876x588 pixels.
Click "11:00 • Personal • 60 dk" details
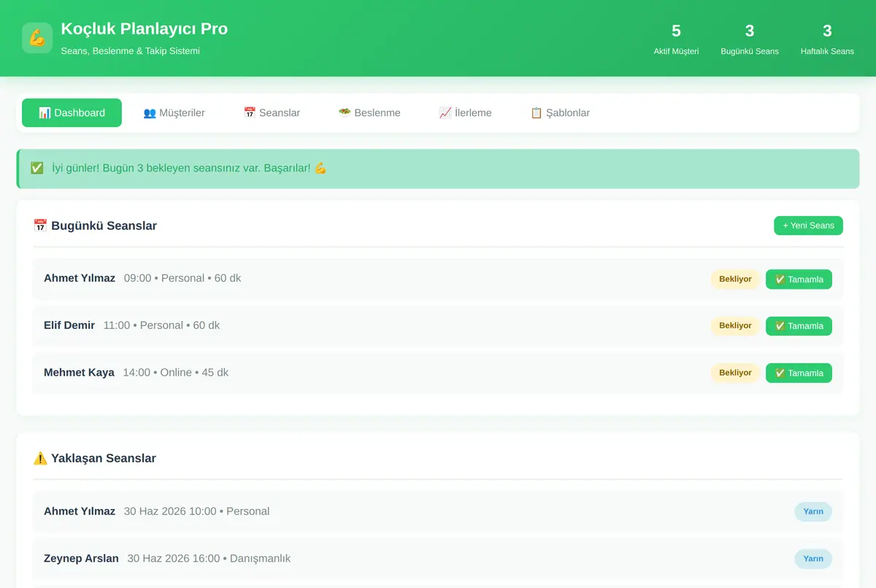click(x=161, y=325)
